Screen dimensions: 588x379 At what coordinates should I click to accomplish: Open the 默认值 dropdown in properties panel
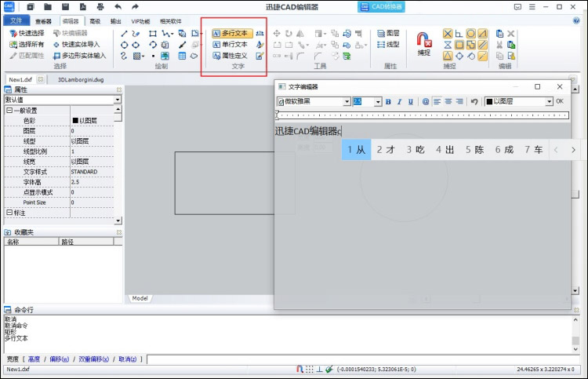pyautogui.click(x=118, y=100)
